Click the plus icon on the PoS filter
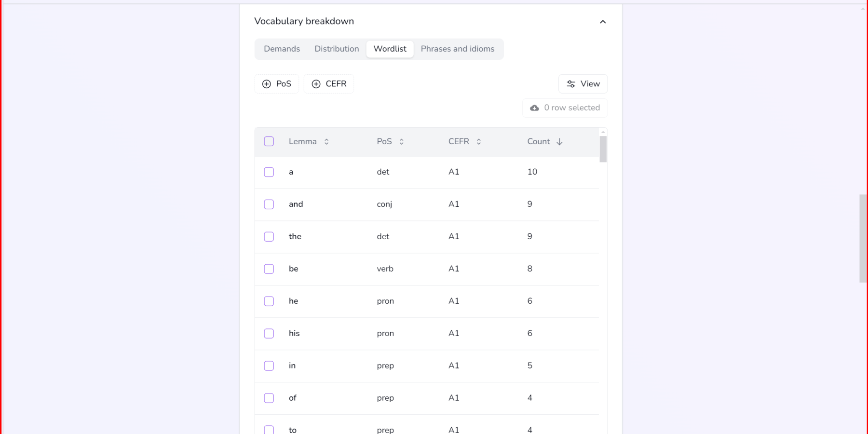The image size is (868, 434). coord(267,83)
